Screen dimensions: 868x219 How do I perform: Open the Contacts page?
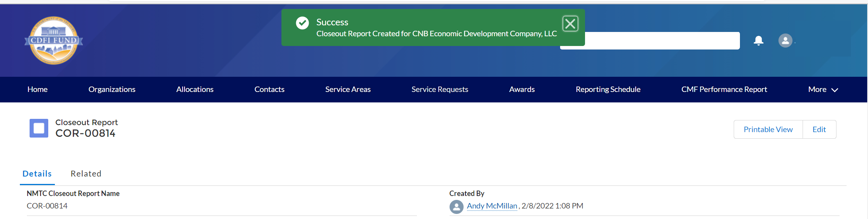(x=269, y=90)
